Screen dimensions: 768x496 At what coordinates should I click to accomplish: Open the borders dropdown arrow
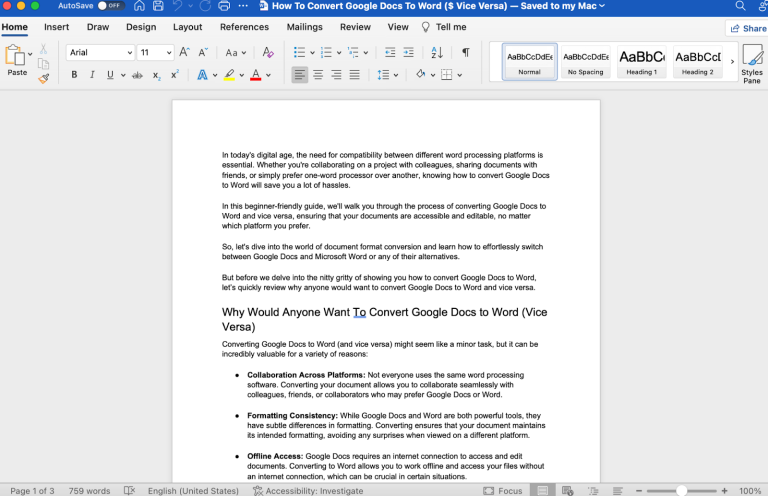[459, 75]
